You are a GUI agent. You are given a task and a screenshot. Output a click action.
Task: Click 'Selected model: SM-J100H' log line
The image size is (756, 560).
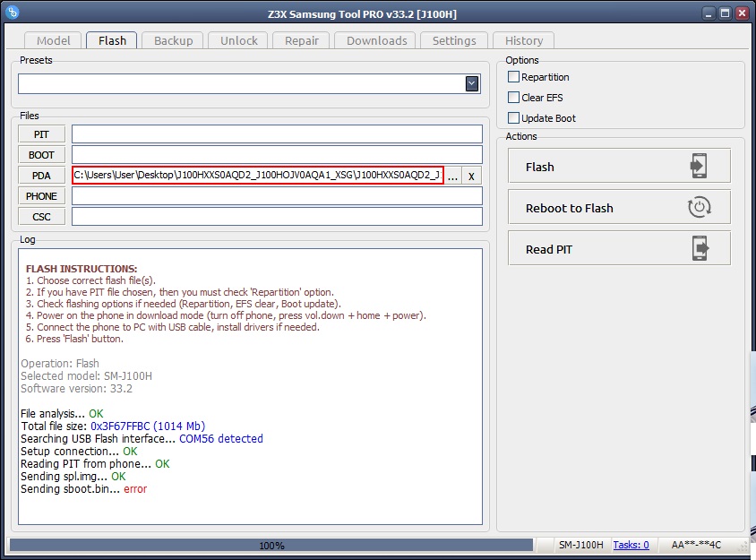tap(86, 376)
